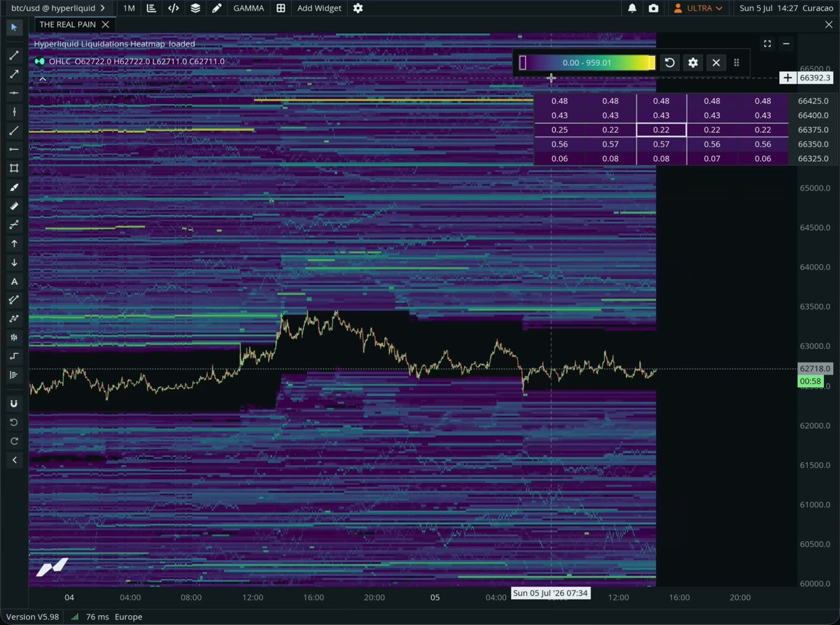Add alert at the 66392.3 price plus button
The height and width of the screenshot is (625, 840).
tap(788, 78)
